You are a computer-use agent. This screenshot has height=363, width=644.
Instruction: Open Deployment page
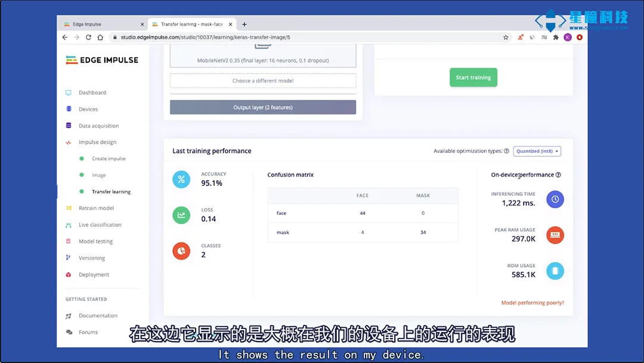[94, 275]
